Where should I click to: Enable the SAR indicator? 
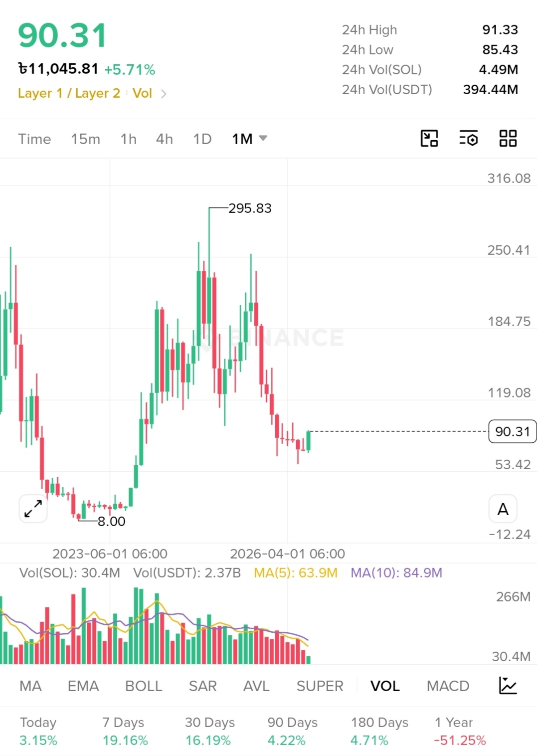(202, 686)
